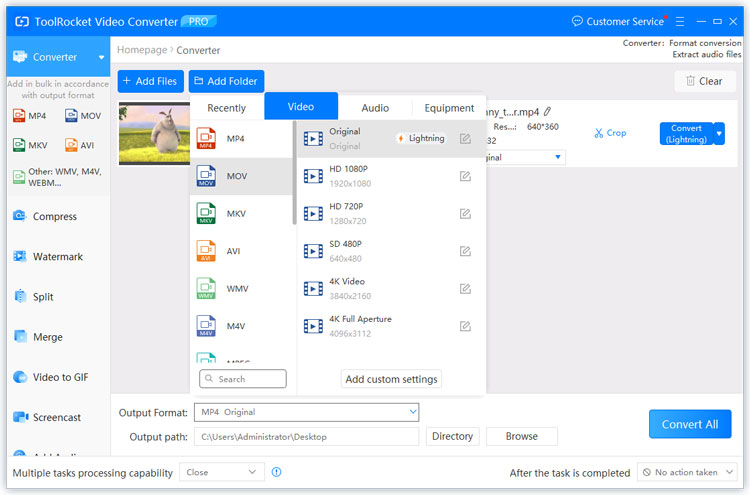Click the Output path field
This screenshot has width=750, height=495.
pyautogui.click(x=307, y=436)
